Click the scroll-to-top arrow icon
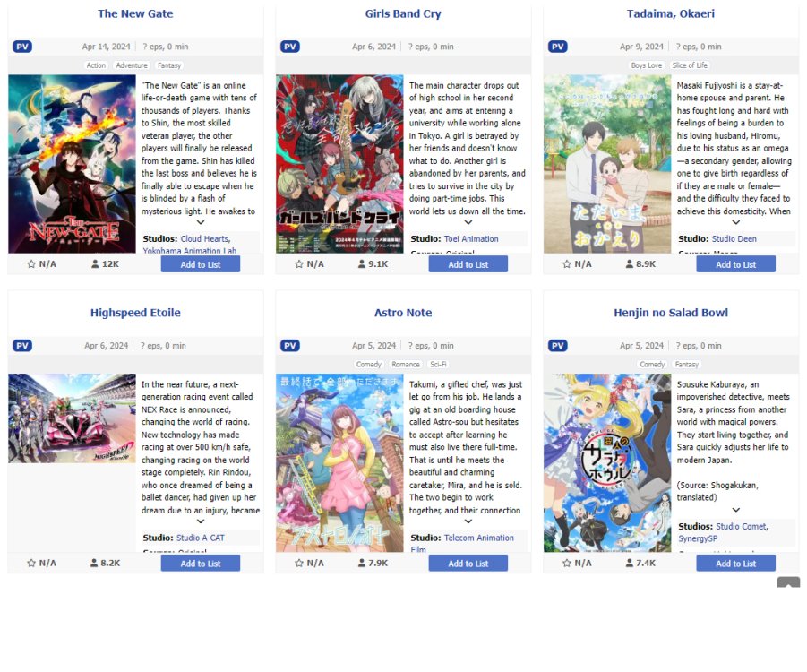 click(788, 582)
